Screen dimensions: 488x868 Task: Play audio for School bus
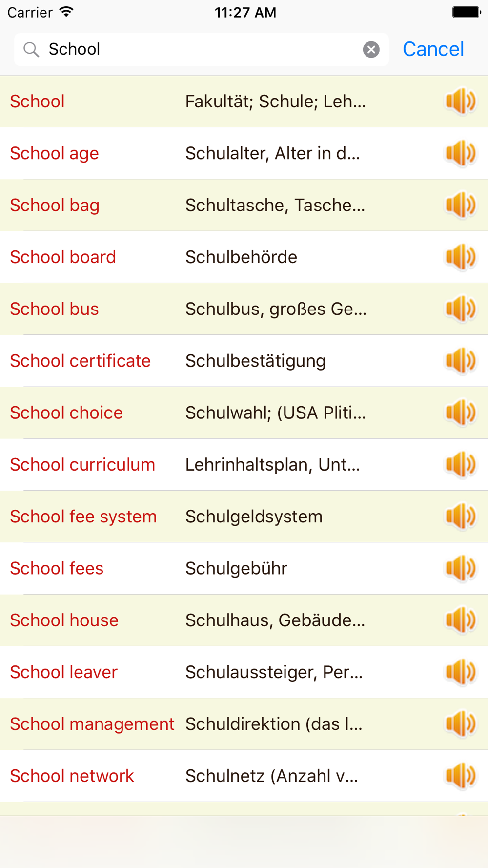pyautogui.click(x=460, y=309)
